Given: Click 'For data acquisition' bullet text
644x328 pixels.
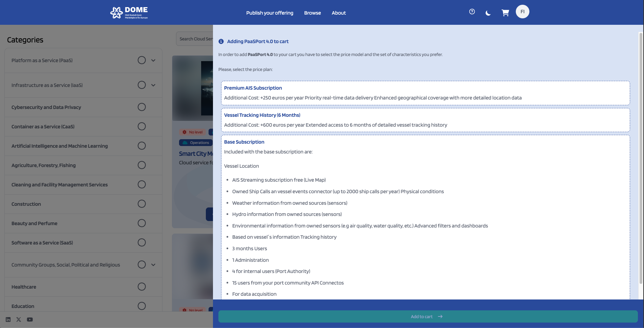Looking at the screenshot, I should [254, 294].
